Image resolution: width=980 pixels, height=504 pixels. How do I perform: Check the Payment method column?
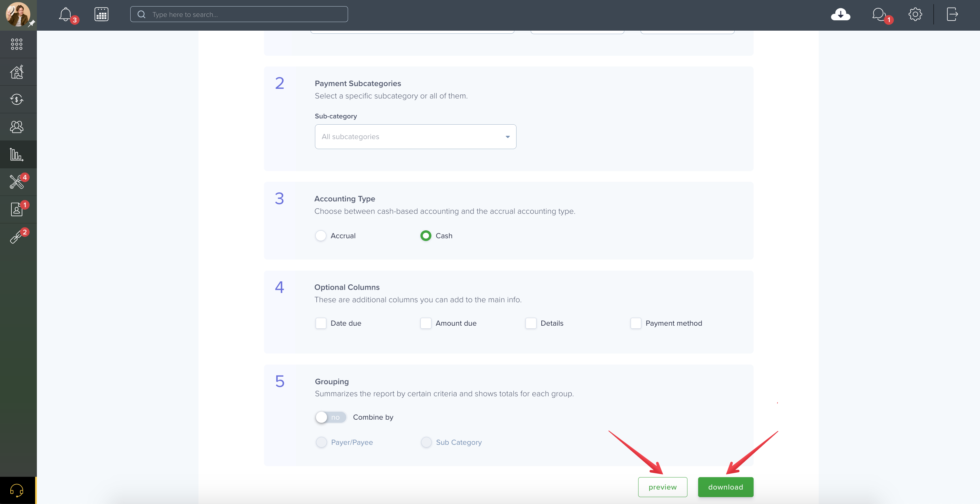[x=636, y=323]
